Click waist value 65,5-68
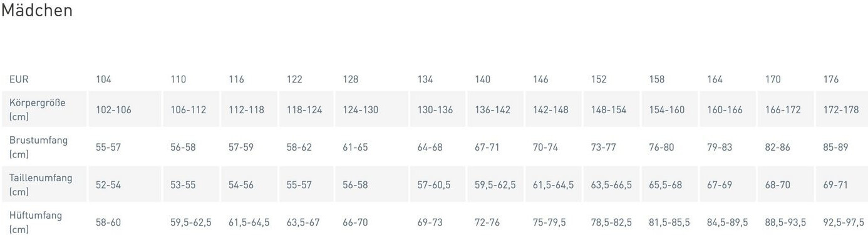This screenshot has width=868, height=240. pyautogui.click(x=666, y=185)
